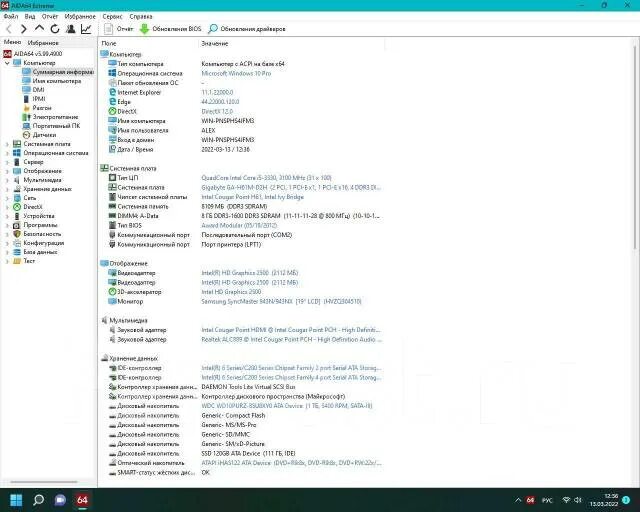Refresh the report with the reload icon
Screen dimensions: 640x512
[55, 29]
